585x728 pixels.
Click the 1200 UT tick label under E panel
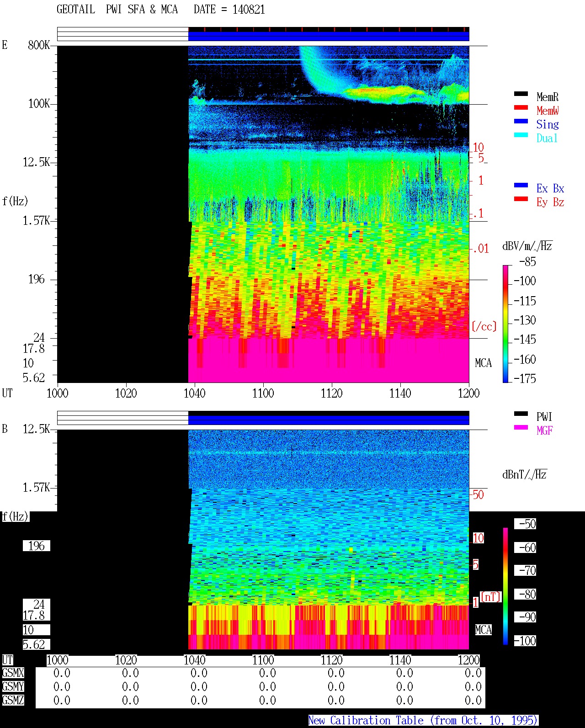468,393
